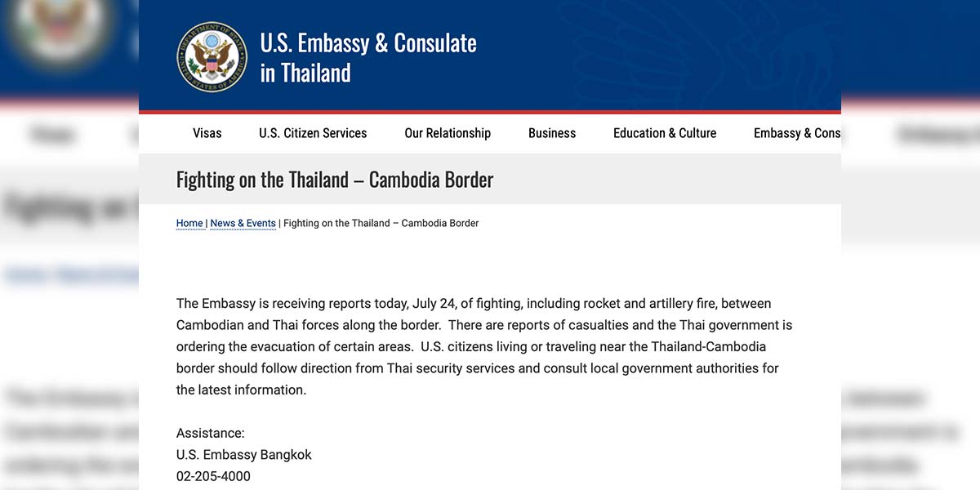
Task: Open the Our Relationship menu item
Action: pyautogui.click(x=448, y=133)
